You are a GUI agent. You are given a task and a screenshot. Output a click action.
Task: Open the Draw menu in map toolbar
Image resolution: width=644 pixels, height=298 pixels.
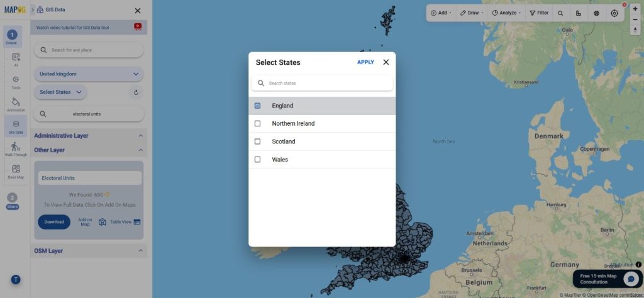pos(472,13)
